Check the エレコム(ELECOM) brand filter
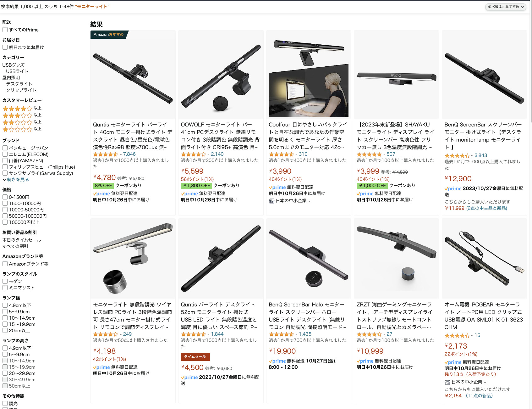Screen dimensions: 532x409 [5, 154]
